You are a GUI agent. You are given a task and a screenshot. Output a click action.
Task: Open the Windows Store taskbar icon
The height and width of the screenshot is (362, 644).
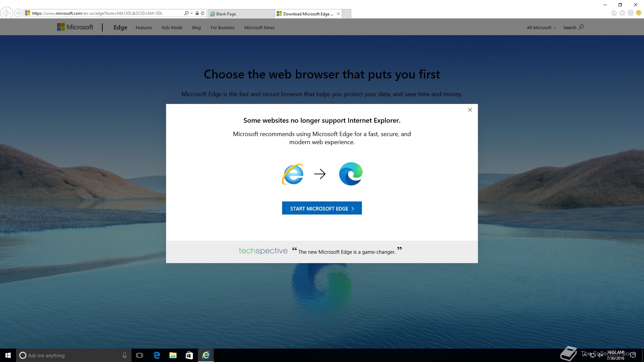tap(189, 355)
